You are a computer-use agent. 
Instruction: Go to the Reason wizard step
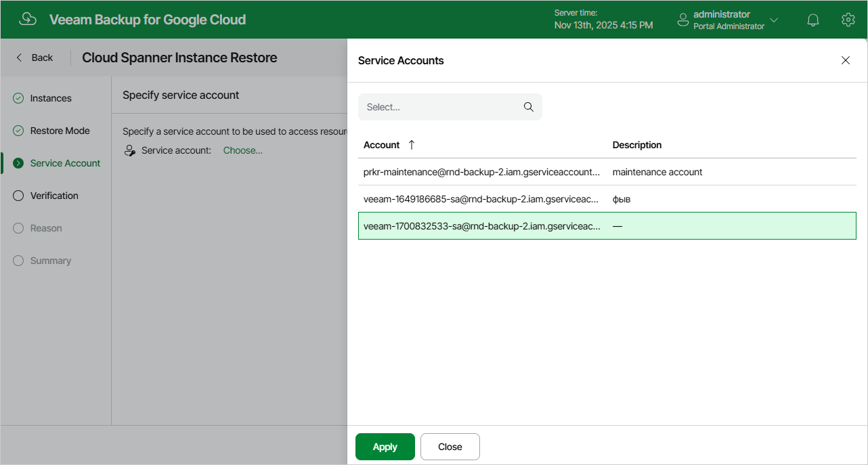click(46, 228)
